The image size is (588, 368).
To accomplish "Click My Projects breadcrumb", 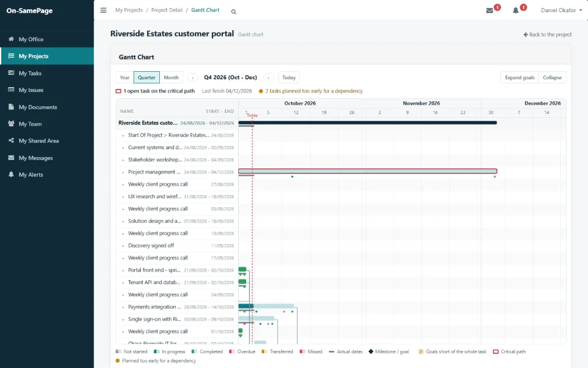I will [129, 10].
